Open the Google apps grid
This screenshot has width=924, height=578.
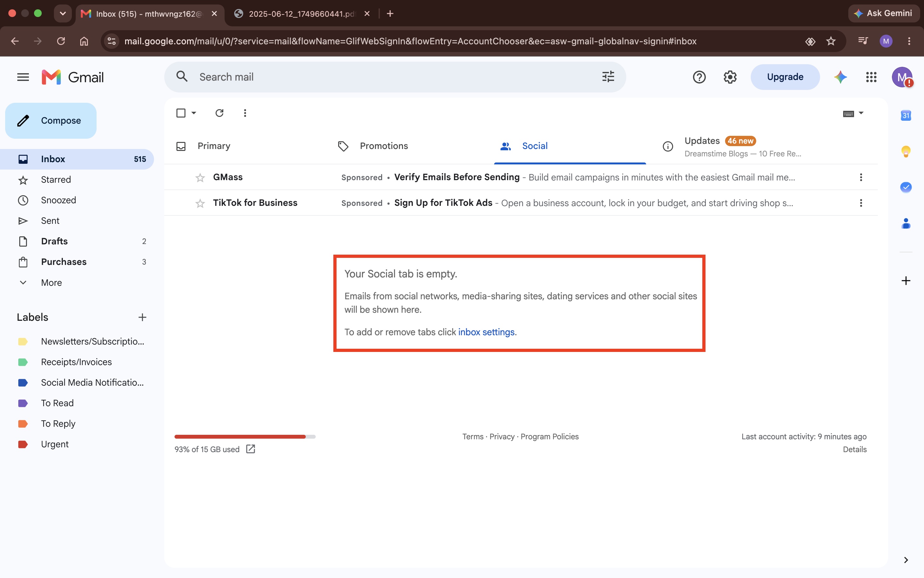pyautogui.click(x=871, y=77)
